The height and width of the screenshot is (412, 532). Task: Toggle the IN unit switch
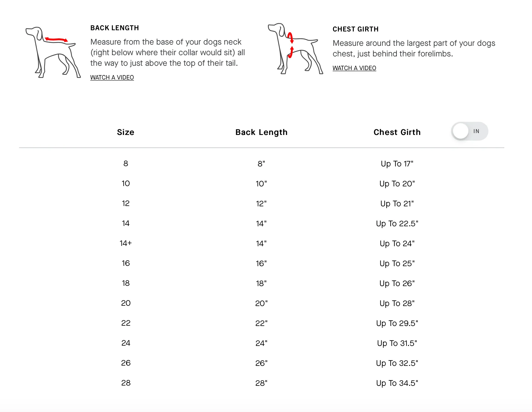[469, 131]
